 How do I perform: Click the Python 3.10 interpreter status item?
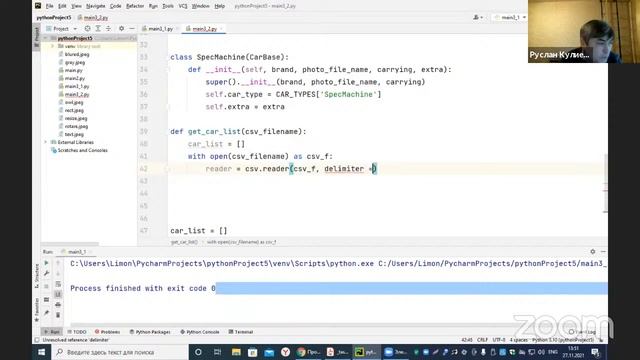563,340
